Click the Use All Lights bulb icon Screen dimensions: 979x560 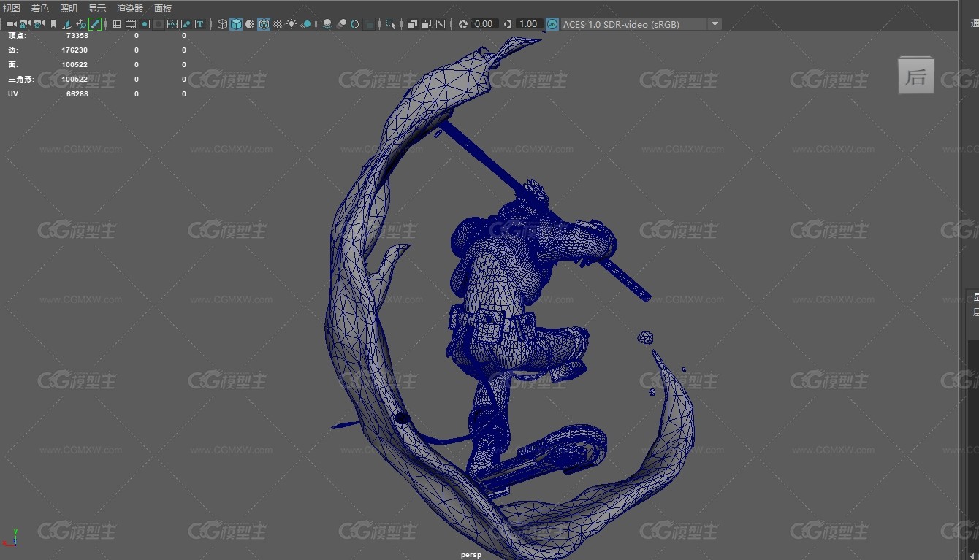point(292,24)
